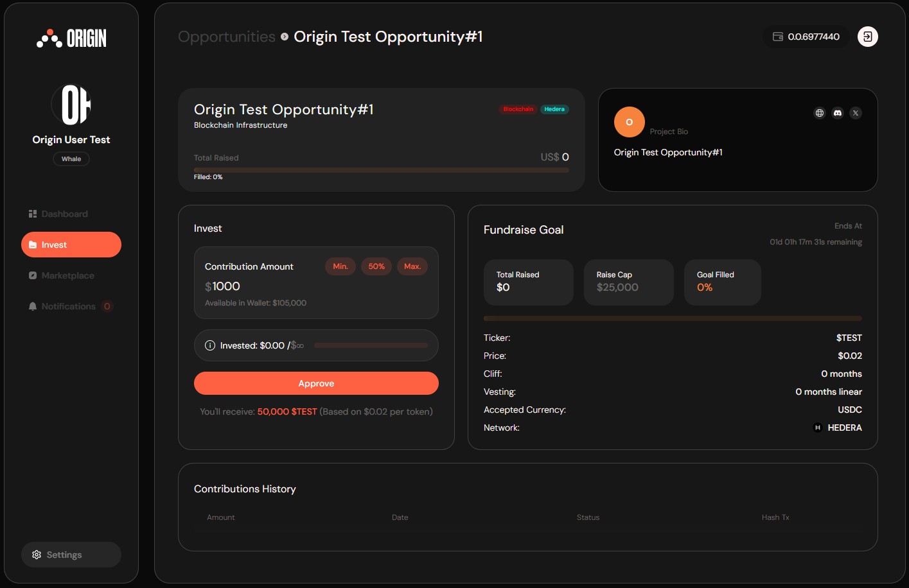Set contribution to 50% amount
Image resolution: width=909 pixels, height=588 pixels.
coord(376,266)
